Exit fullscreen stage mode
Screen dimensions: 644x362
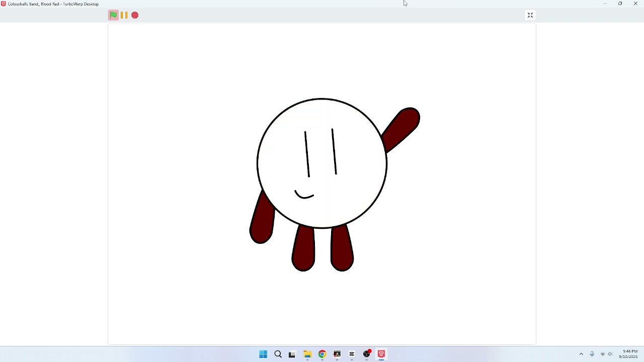click(x=530, y=16)
